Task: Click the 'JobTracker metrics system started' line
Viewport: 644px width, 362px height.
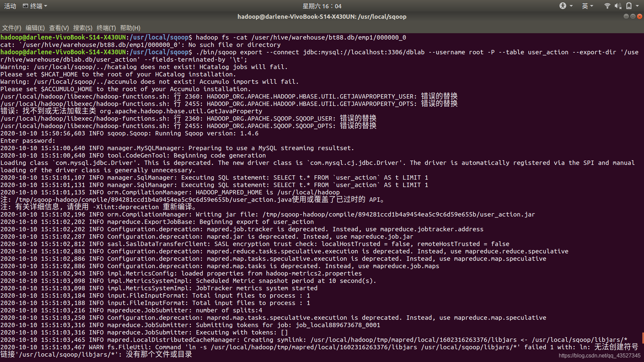Action: (159, 288)
